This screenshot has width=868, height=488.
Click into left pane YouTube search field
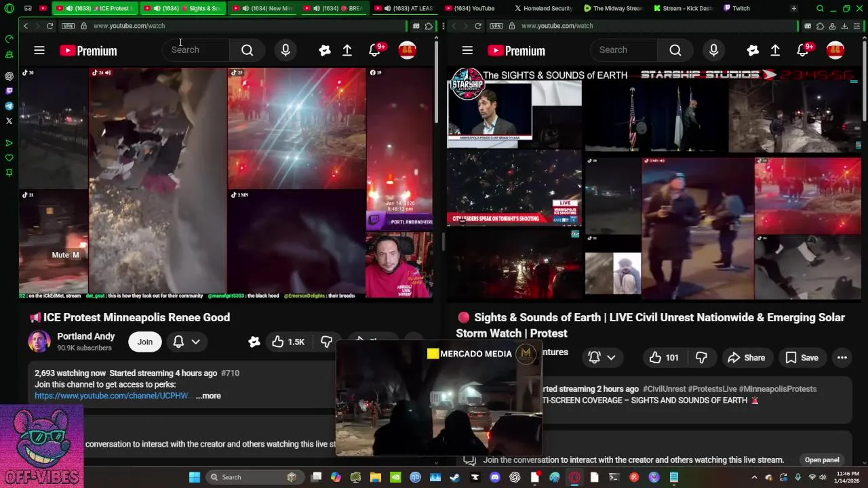(x=196, y=50)
